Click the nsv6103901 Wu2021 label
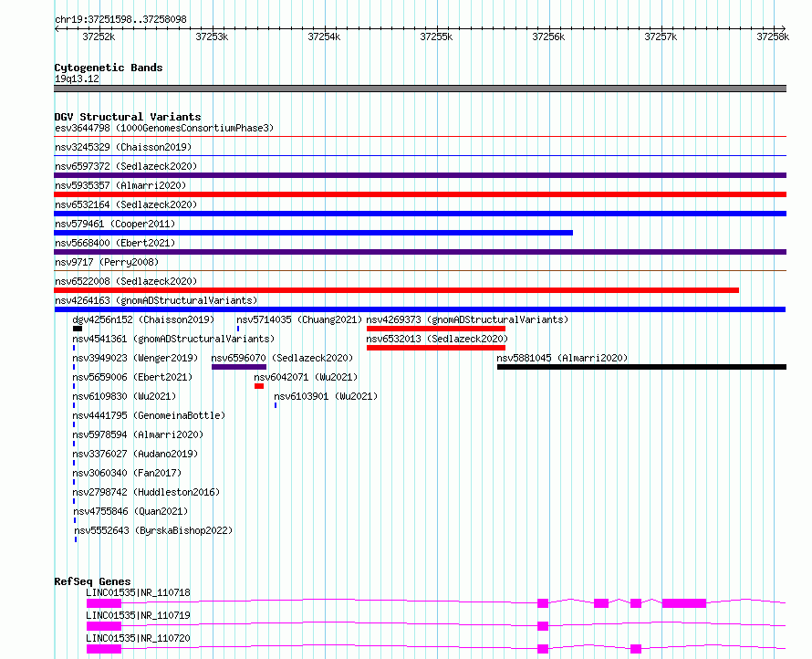812x659 pixels. (326, 396)
